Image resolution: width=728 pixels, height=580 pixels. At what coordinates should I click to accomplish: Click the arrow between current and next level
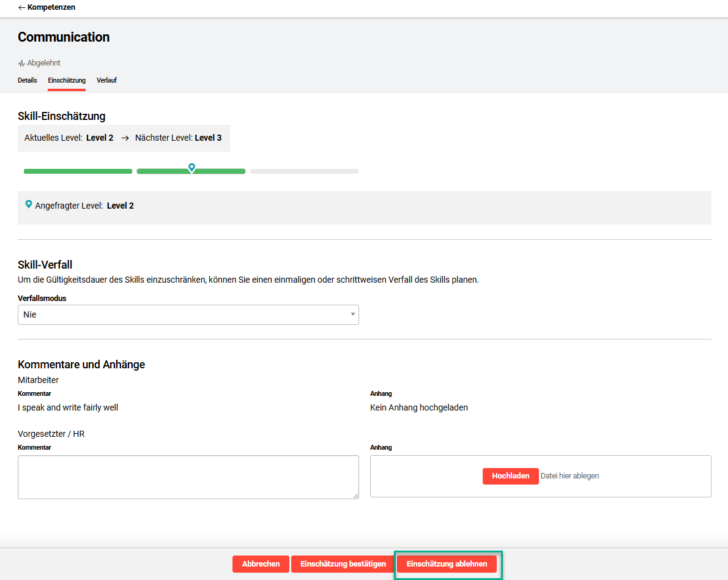coord(125,138)
